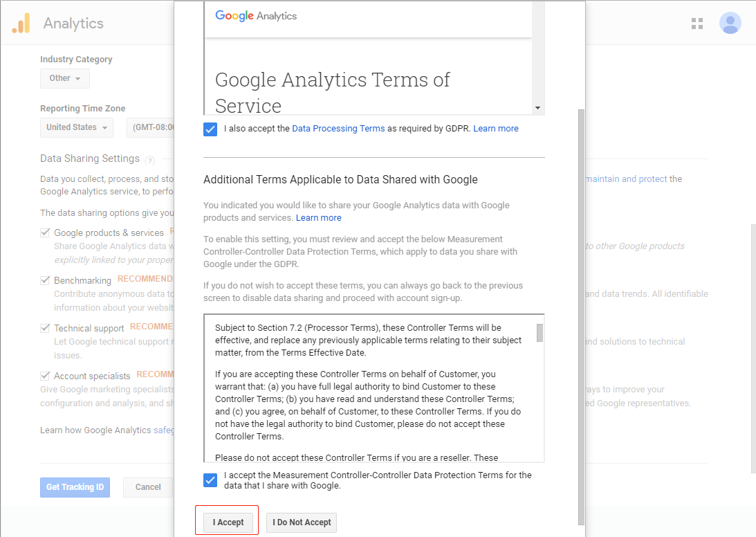This screenshot has width=756, height=537.
Task: Click the I Do Not Accept button
Action: tap(302, 522)
